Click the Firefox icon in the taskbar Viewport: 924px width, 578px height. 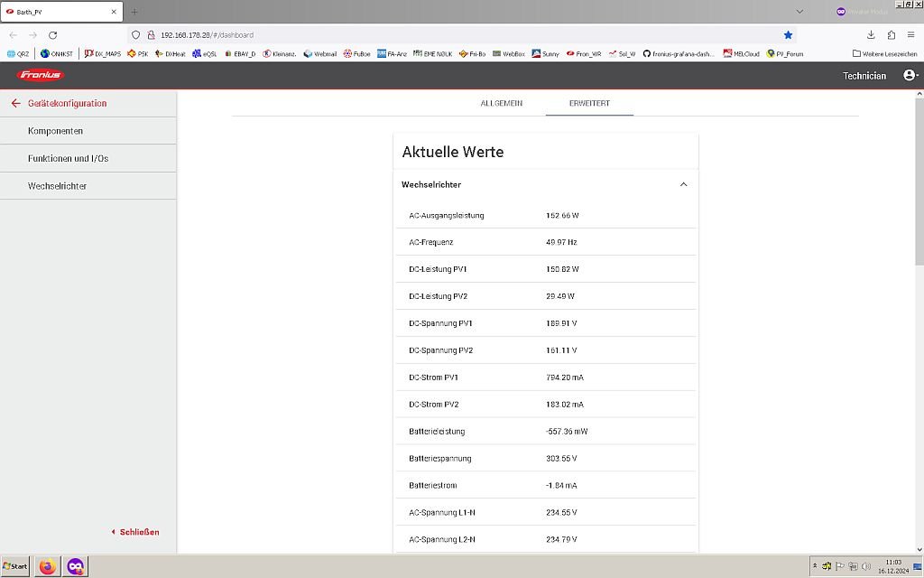click(47, 566)
